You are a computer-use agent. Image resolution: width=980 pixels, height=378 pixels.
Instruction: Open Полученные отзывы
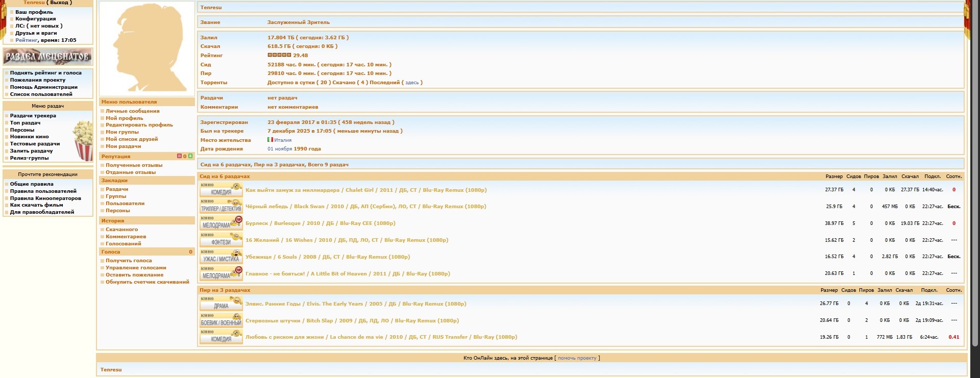point(134,165)
